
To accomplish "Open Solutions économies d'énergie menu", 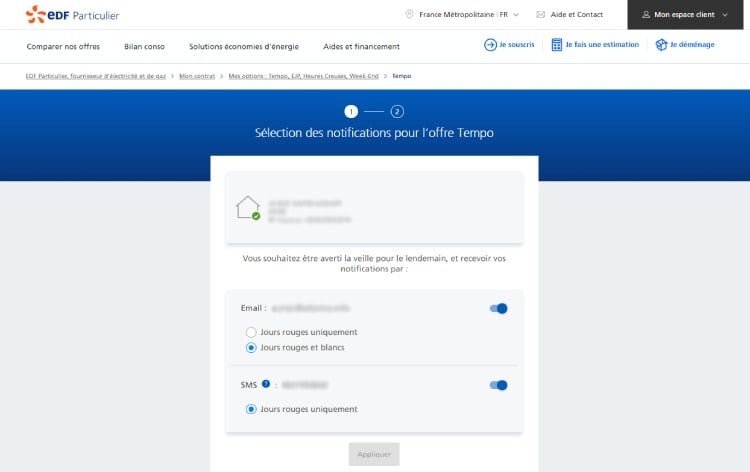I will pos(244,46).
